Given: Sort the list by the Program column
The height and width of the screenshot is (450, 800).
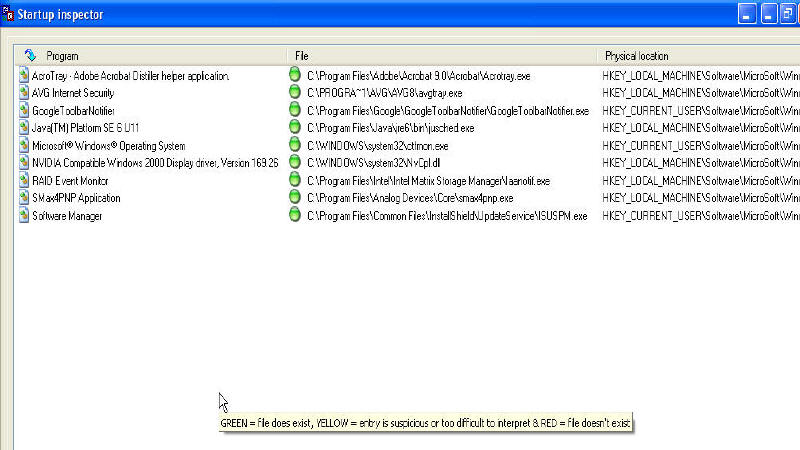Looking at the screenshot, I should [62, 56].
